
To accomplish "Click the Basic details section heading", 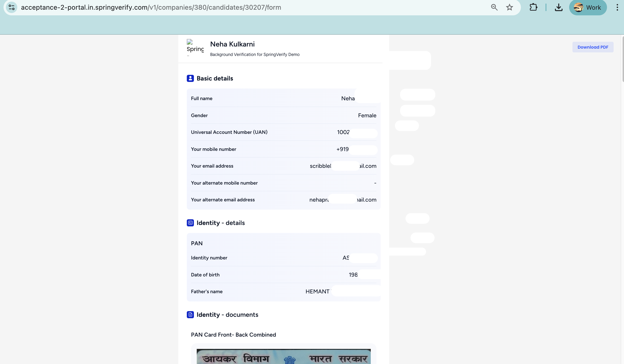I will click(215, 78).
